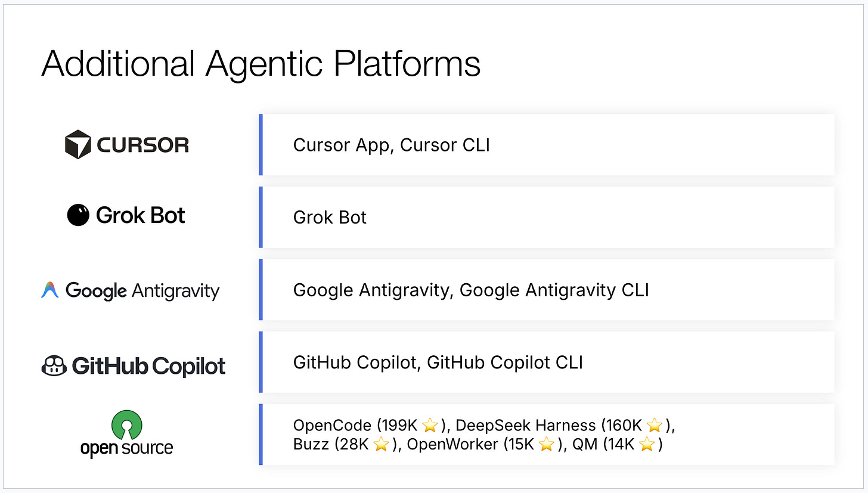Select the Google Antigravity rainbow arch icon
The height and width of the screenshot is (493, 868).
(49, 290)
